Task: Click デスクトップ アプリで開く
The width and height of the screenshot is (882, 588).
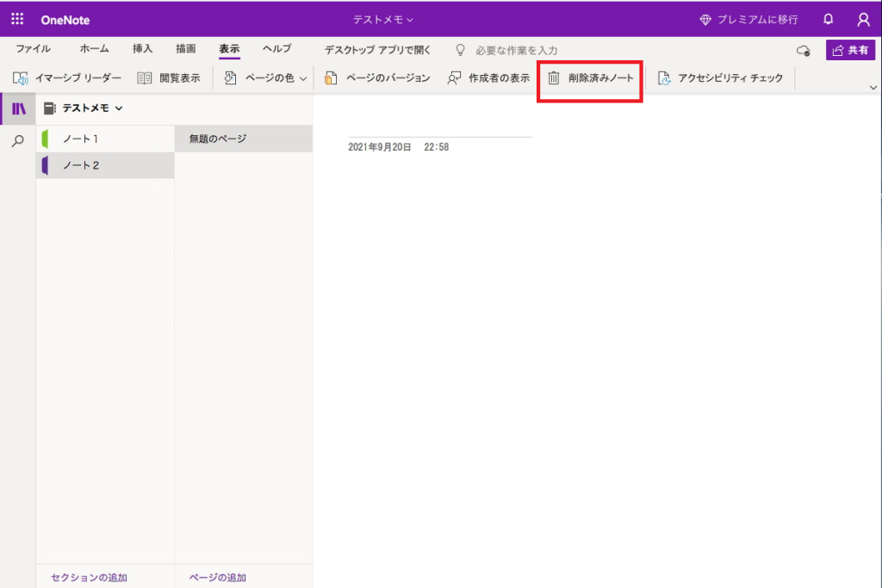Action: 377,50
